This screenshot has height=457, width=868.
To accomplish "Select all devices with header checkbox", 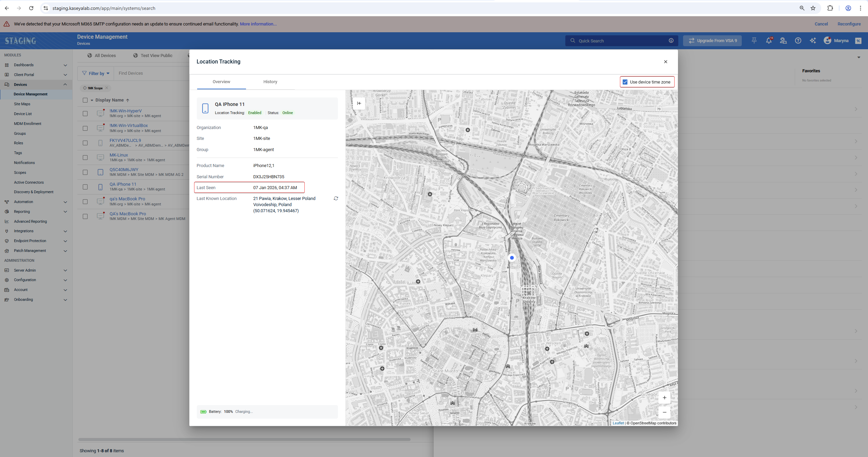I will tap(85, 100).
